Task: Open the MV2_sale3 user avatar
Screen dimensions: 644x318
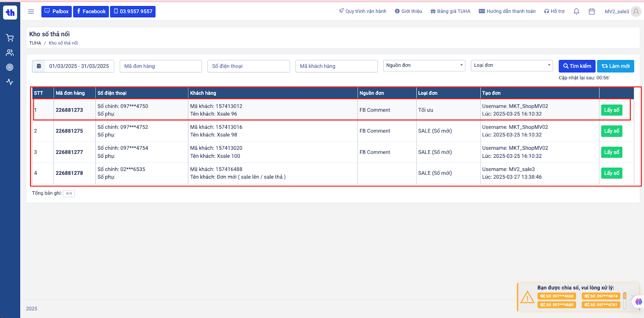Action: pos(636,11)
